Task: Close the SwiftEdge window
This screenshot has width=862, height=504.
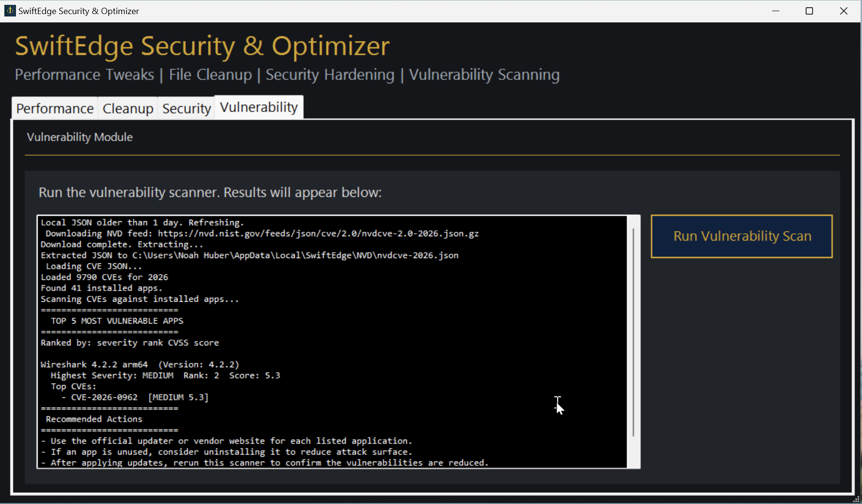Action: click(844, 11)
